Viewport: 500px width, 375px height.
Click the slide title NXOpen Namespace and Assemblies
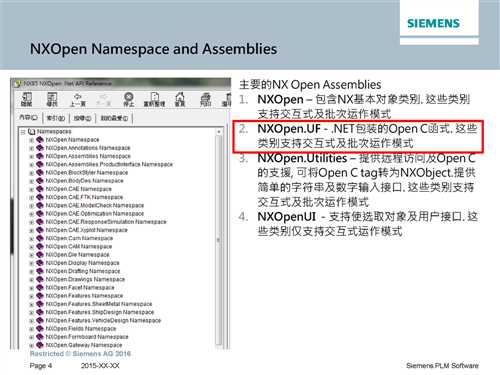pyautogui.click(x=153, y=49)
